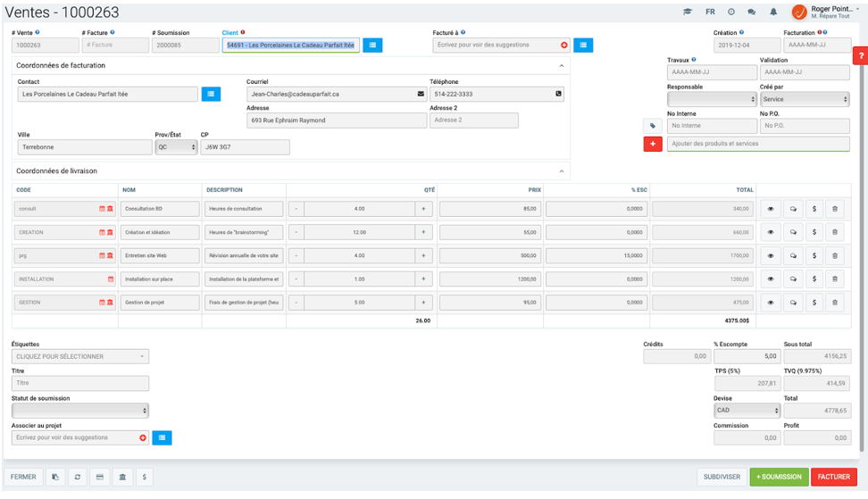Open the Prov/État dropdown showing QC
The image size is (868, 499).
176,147
